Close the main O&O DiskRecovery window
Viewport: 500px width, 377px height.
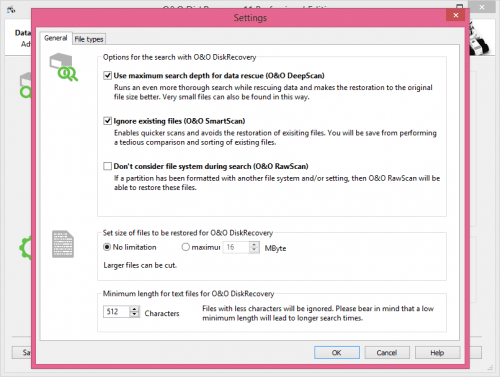(x=482, y=7)
